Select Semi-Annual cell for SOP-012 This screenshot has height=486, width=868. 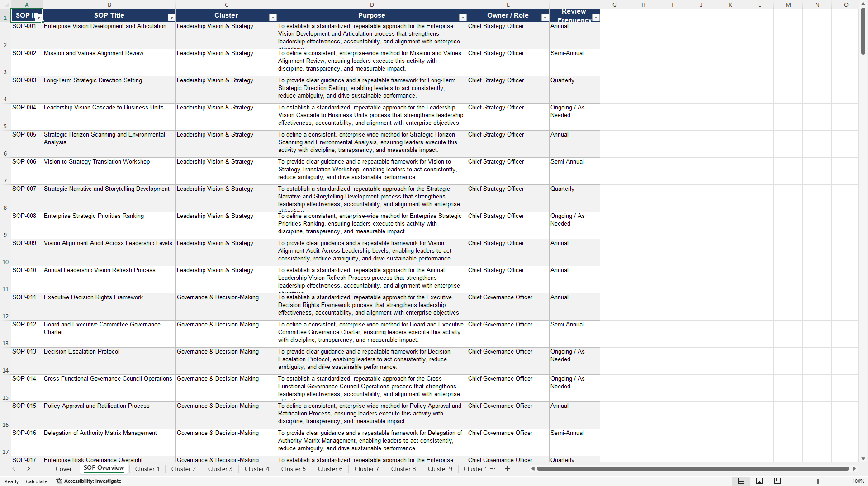coord(574,334)
